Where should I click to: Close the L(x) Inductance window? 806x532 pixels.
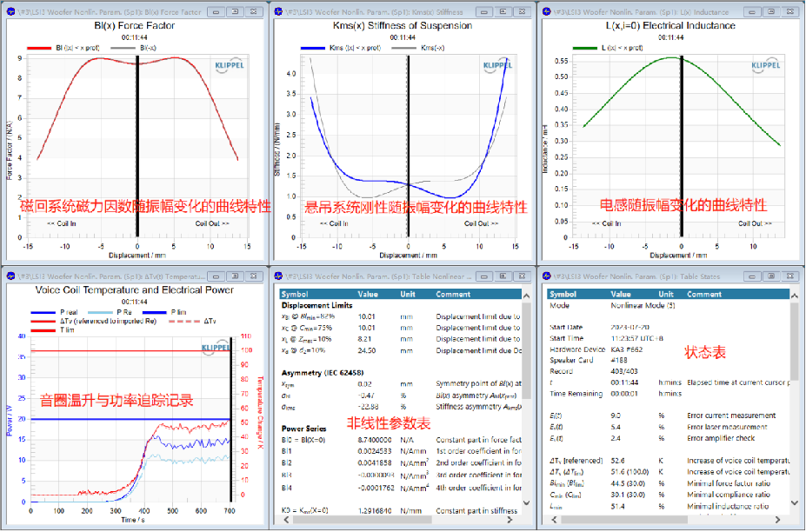790,12
